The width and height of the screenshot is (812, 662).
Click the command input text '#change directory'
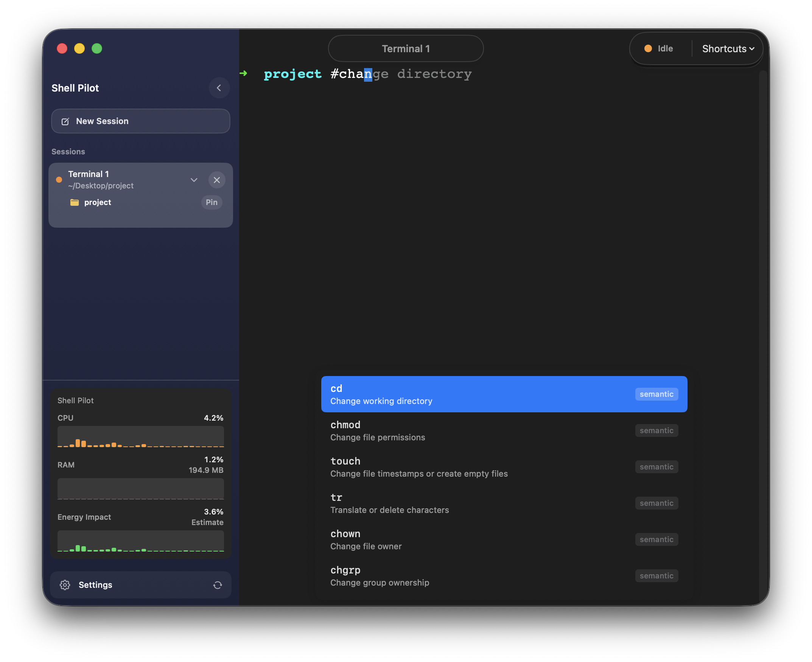[x=401, y=74]
